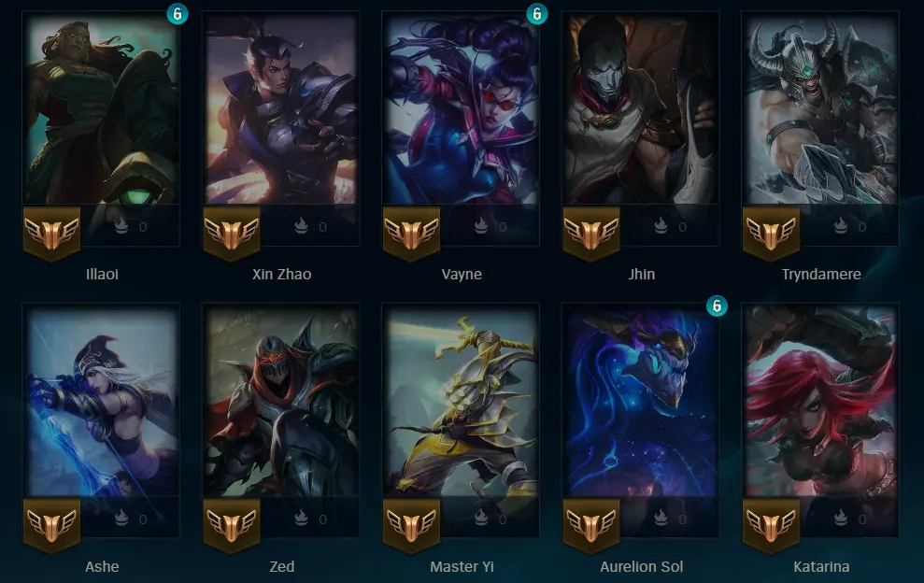
Task: Select the Zed champion portrait
Action: tap(281, 401)
